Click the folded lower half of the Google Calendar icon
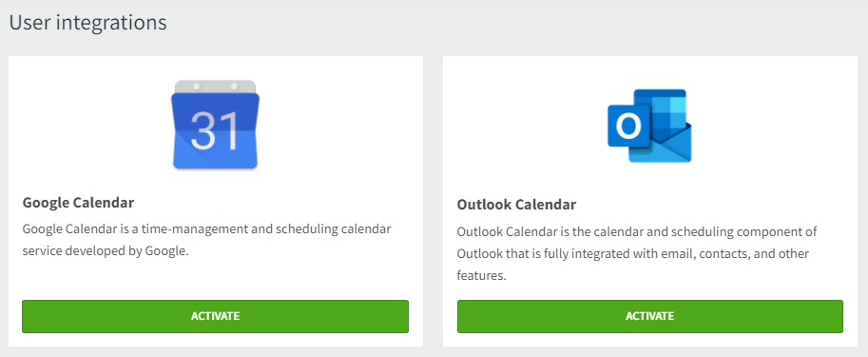The image size is (868, 357). (x=216, y=149)
